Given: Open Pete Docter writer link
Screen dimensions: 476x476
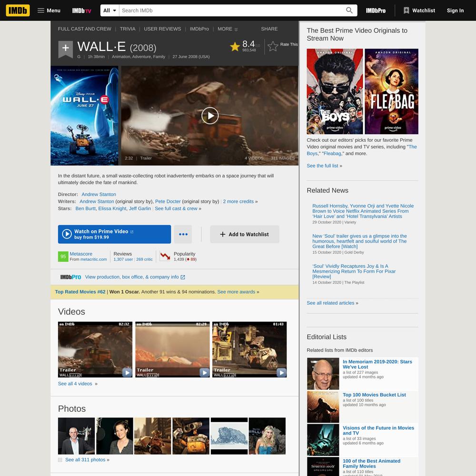Looking at the screenshot, I should (168, 201).
